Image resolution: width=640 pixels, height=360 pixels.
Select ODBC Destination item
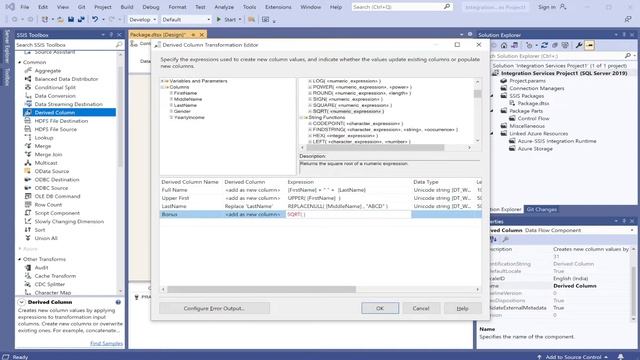pyautogui.click(x=57, y=180)
